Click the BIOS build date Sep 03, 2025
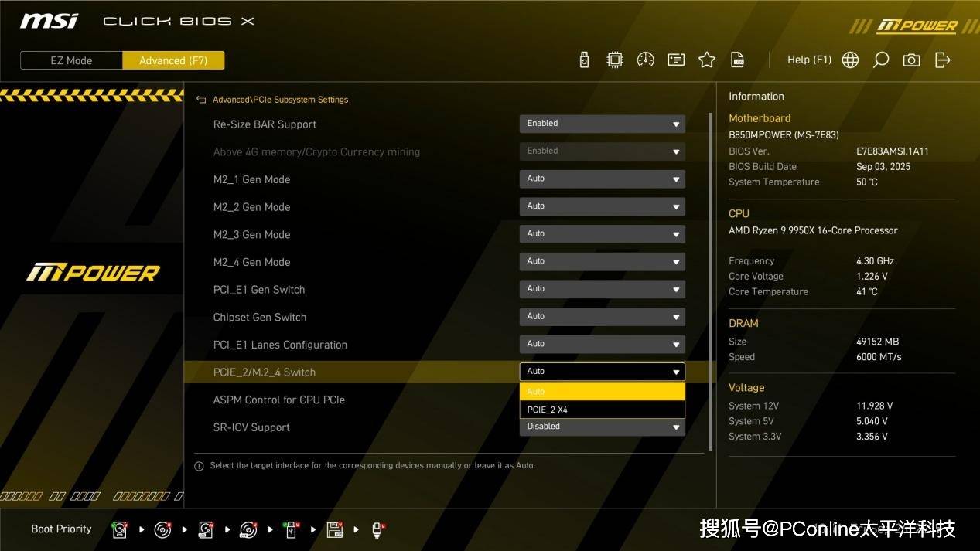The width and height of the screenshot is (980, 551). coord(883,167)
